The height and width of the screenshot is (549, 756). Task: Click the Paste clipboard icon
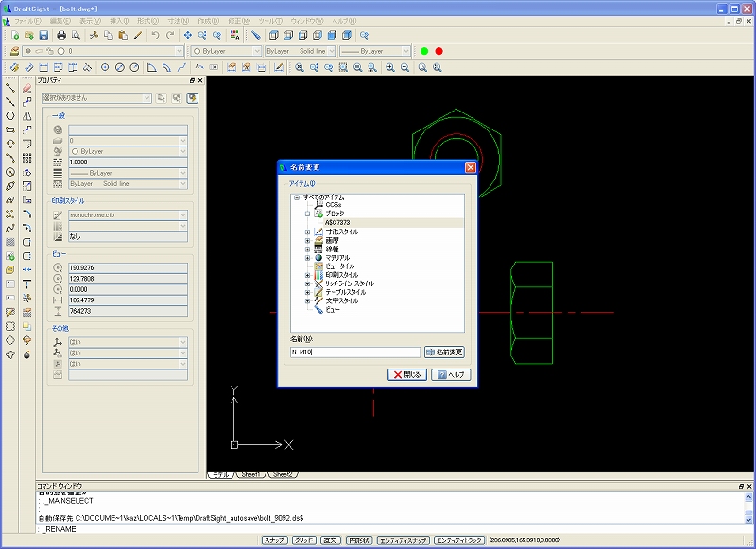point(123,35)
